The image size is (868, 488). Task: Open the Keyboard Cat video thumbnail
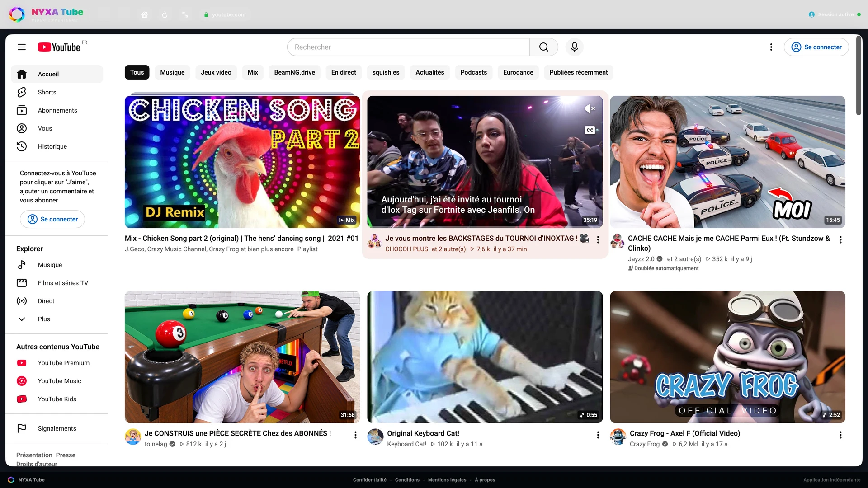click(x=485, y=357)
